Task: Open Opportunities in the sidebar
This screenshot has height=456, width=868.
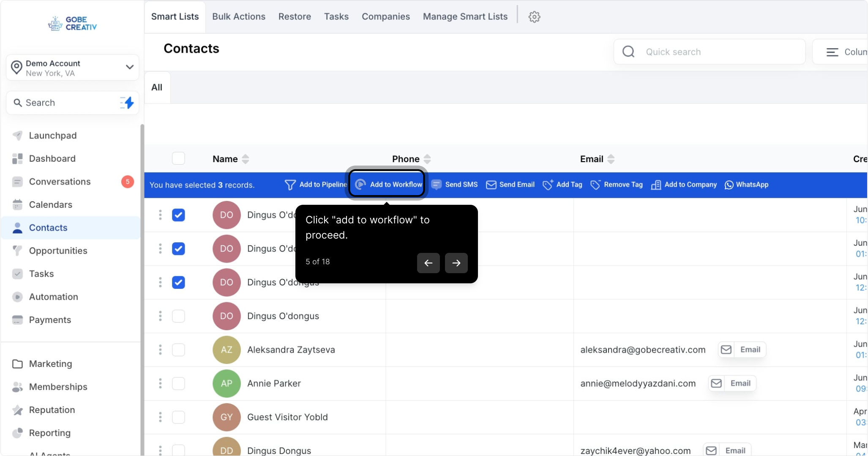Action: [x=58, y=250]
